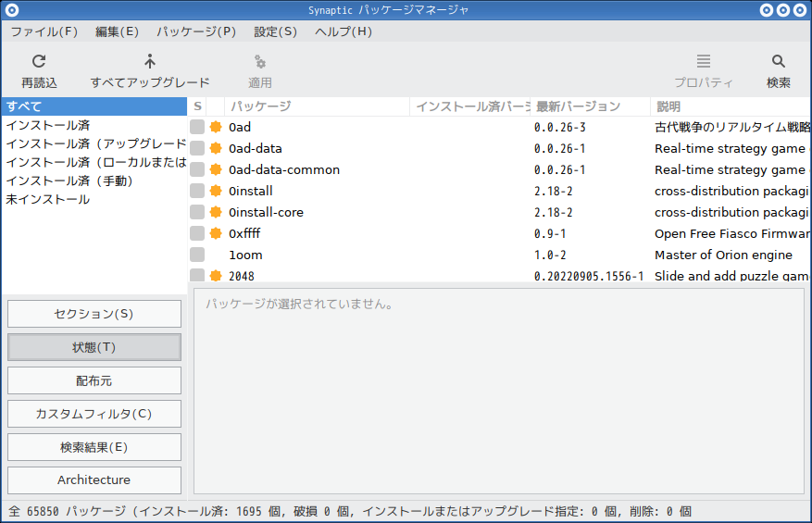The width and height of the screenshot is (812, 523).
Task: Toggle status checkbox for 2048
Action: [x=197, y=276]
